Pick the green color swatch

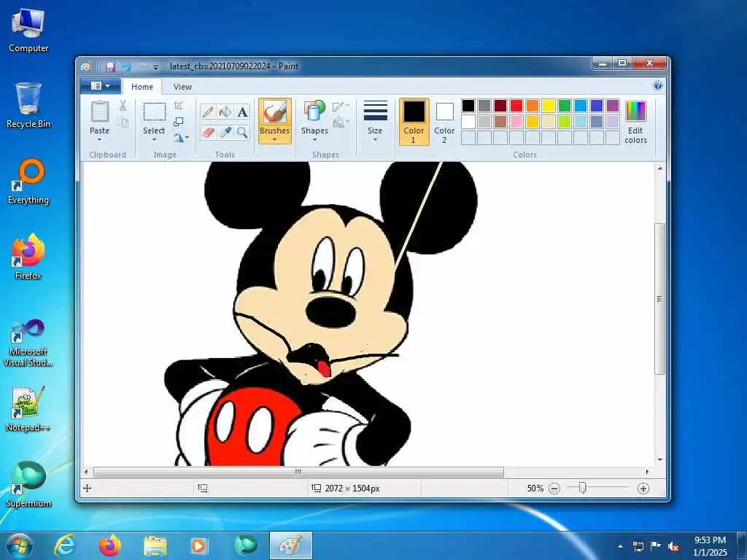pos(565,106)
